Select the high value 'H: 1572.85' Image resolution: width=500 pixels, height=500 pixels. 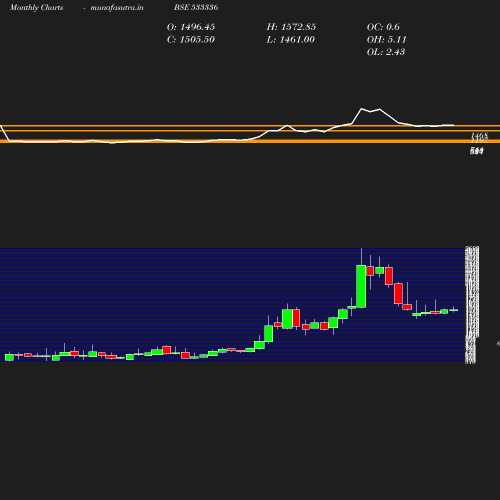(291, 27)
